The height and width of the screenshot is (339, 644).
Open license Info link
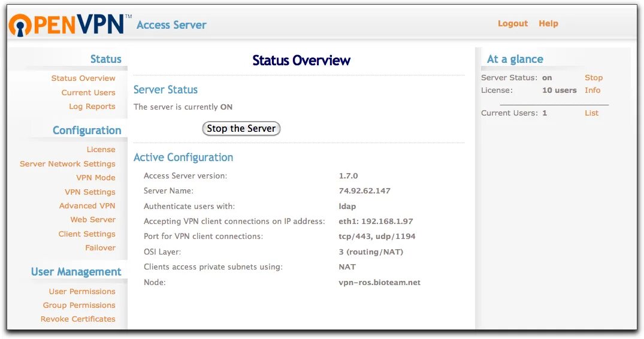[x=592, y=90]
